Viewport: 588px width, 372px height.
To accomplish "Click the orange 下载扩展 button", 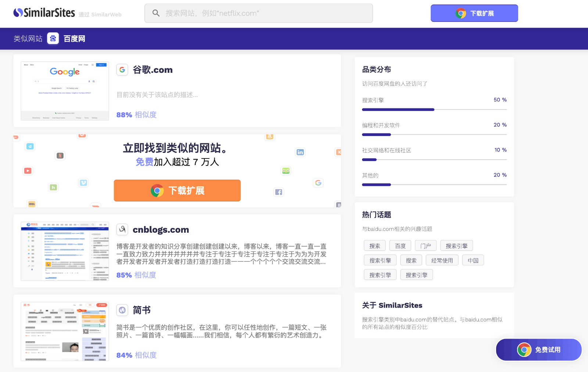I will coord(177,190).
